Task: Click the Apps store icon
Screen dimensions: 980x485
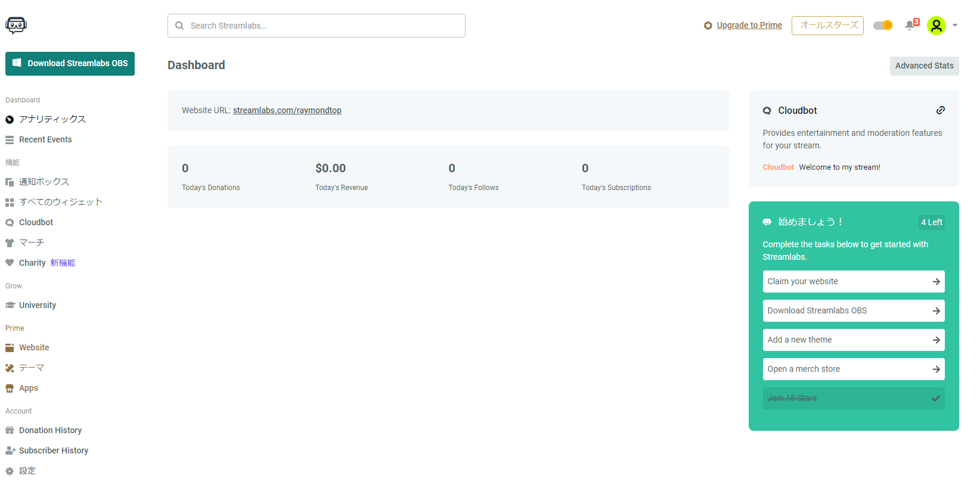Action: click(x=10, y=388)
